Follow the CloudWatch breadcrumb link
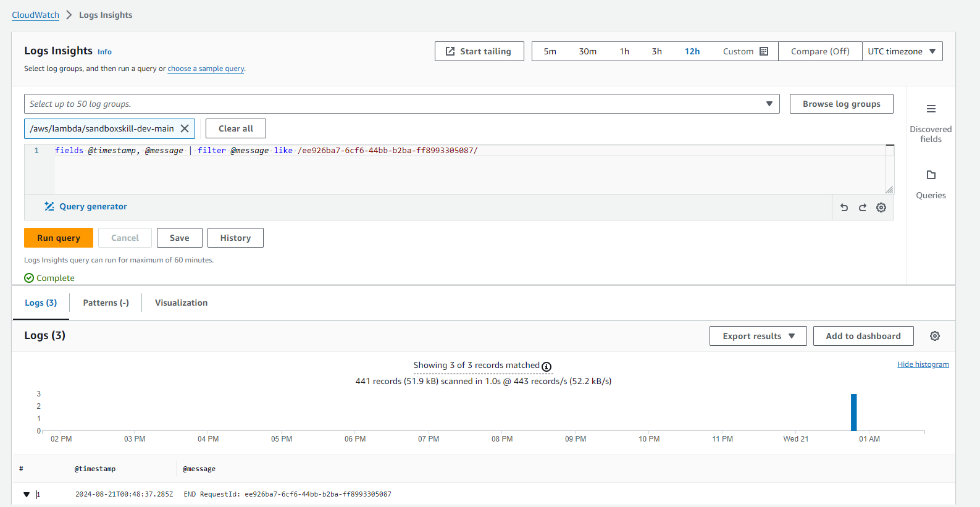Viewport: 980px width, 507px height. click(35, 15)
